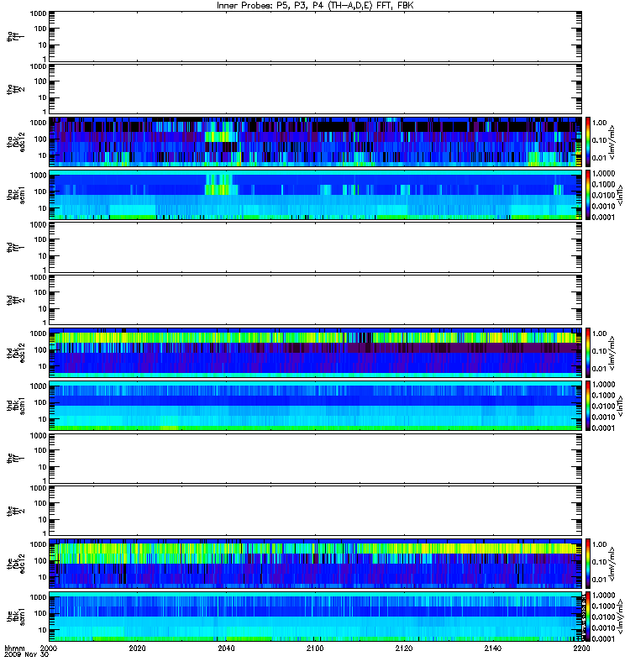This screenshot has height=672, width=630.
Task: Click '0.0001' on the tha scm1 color scale
Action: (x=603, y=217)
